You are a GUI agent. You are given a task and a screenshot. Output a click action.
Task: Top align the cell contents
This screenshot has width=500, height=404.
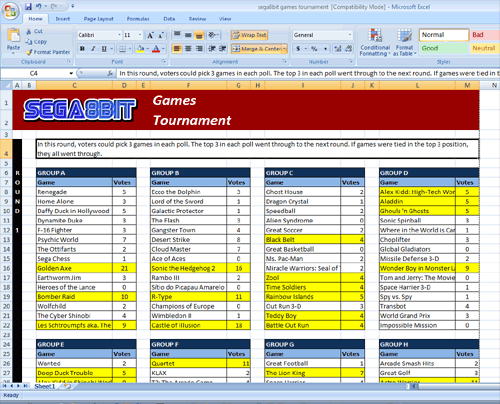tap(177, 35)
